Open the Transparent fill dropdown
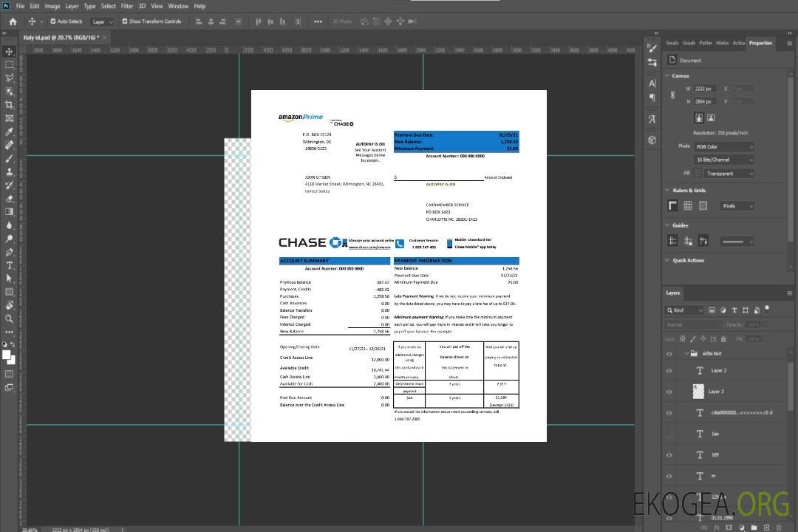Image resolution: width=798 pixels, height=532 pixels. (729, 174)
